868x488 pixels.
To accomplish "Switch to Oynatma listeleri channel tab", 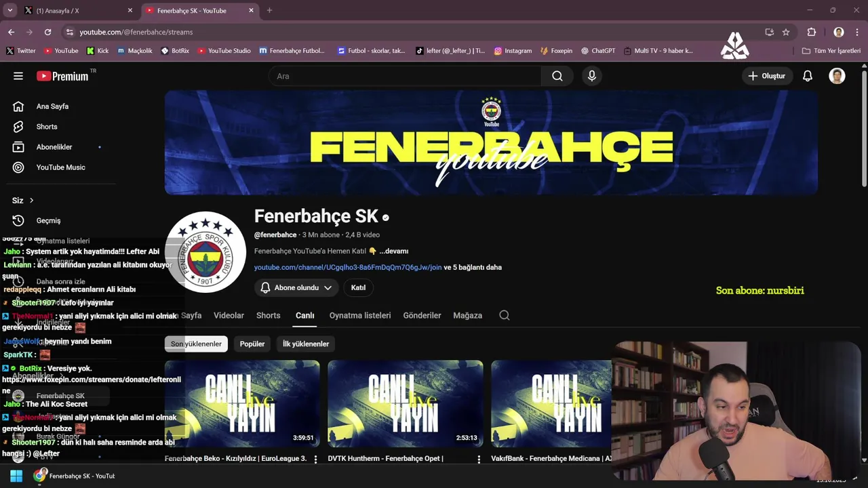I will pyautogui.click(x=360, y=315).
